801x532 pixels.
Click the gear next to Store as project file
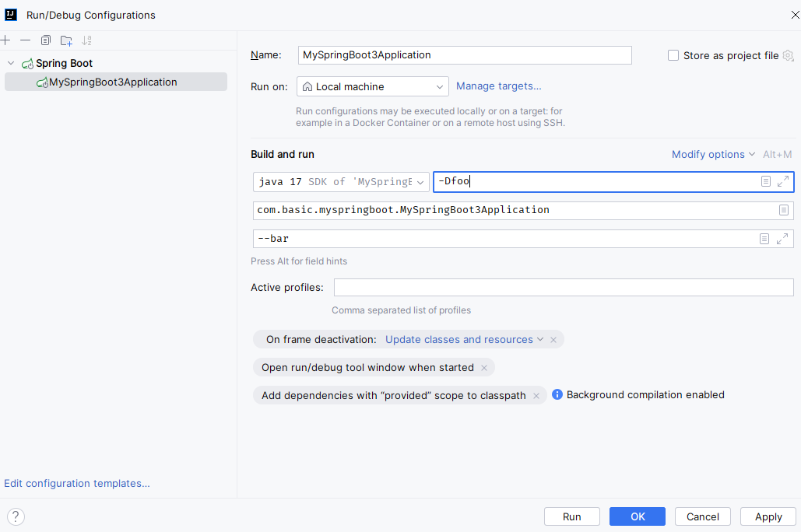789,55
